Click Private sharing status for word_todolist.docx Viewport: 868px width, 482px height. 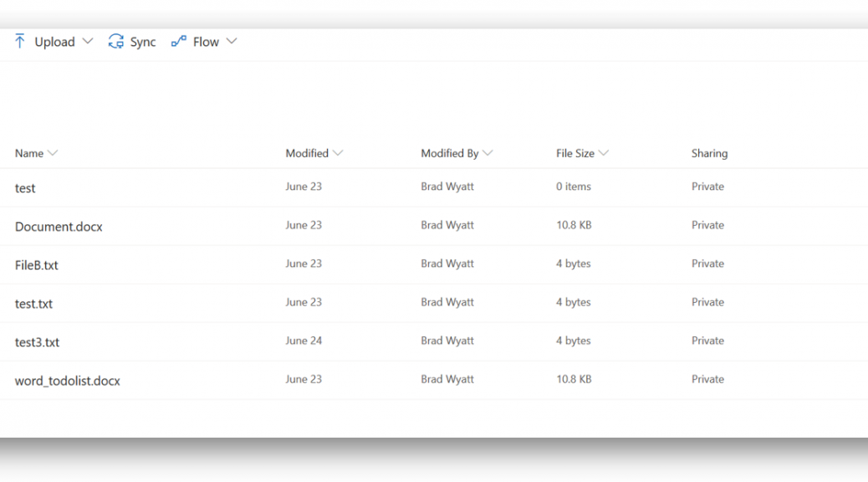(x=707, y=380)
